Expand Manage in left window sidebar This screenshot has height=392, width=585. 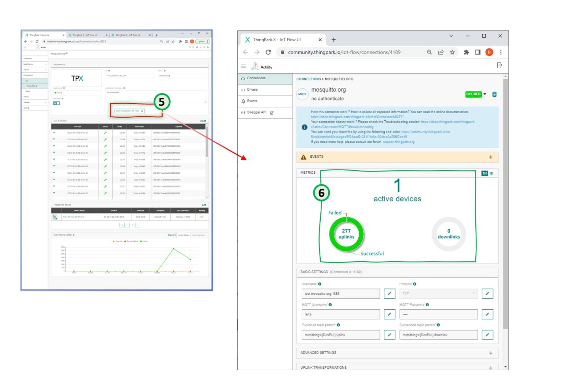coord(35,102)
